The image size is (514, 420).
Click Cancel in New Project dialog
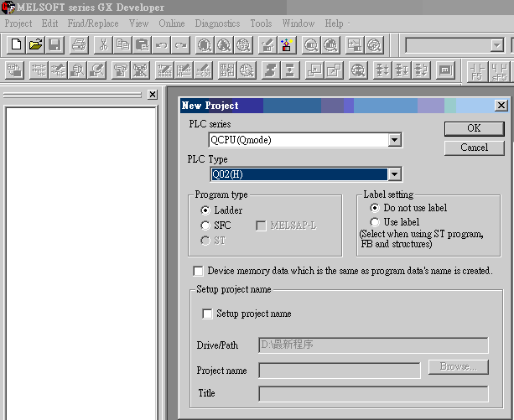point(474,148)
